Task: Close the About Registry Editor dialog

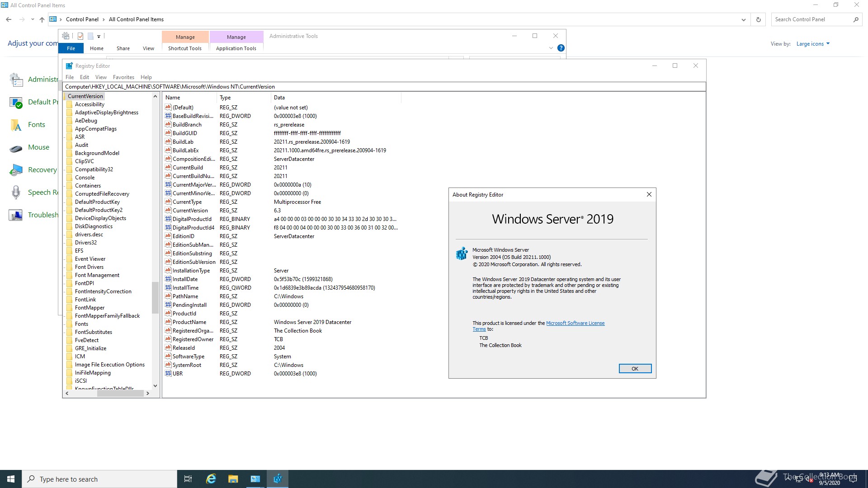Action: 649,194
